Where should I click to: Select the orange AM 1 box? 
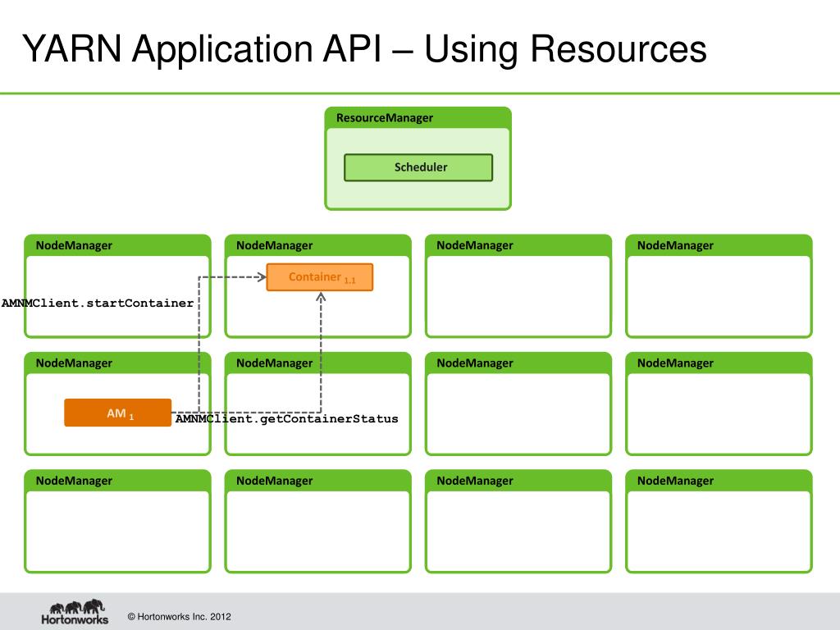tap(118, 413)
